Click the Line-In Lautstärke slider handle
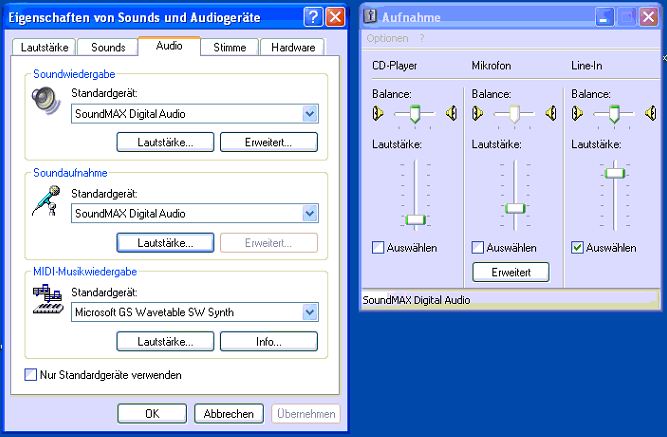667x437 pixels. (x=615, y=173)
